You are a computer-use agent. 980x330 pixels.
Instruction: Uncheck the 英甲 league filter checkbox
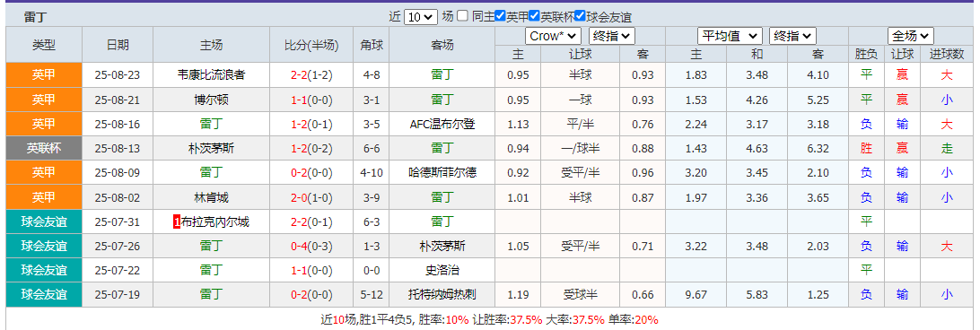500,16
